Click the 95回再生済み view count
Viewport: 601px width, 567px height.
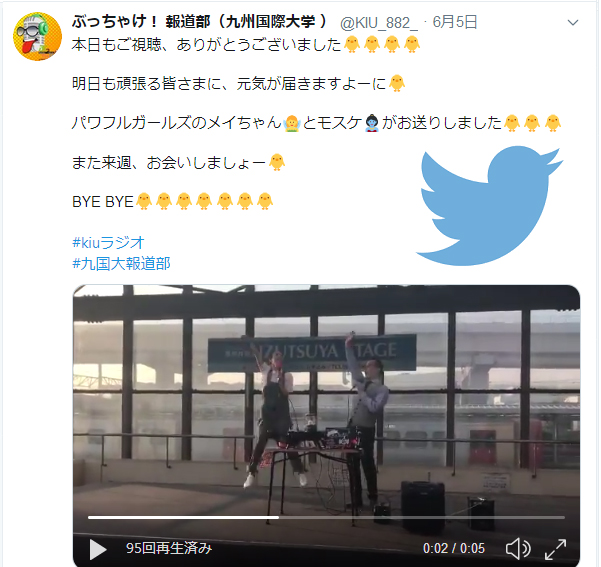coord(169,548)
